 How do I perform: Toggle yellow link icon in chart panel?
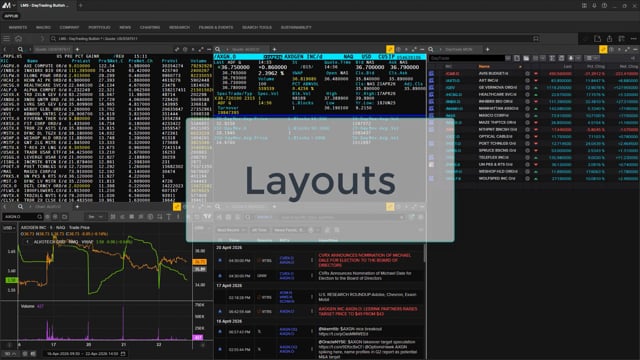(177, 207)
